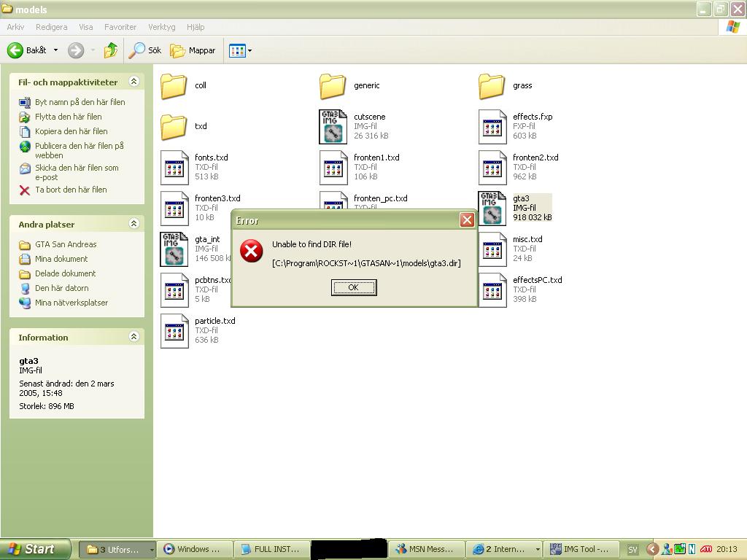Select the txd folder icon
The height and width of the screenshot is (560, 747).
tap(174, 127)
